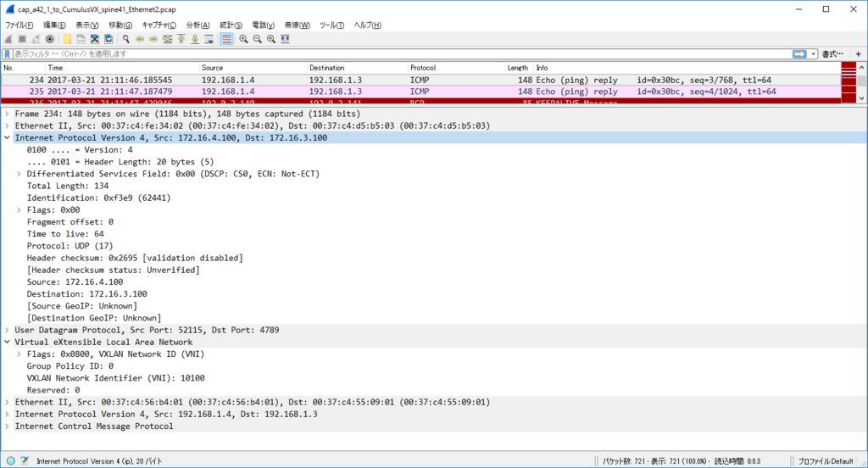This screenshot has width=868, height=468.
Task: Jump to the first packet
Action: click(x=181, y=39)
